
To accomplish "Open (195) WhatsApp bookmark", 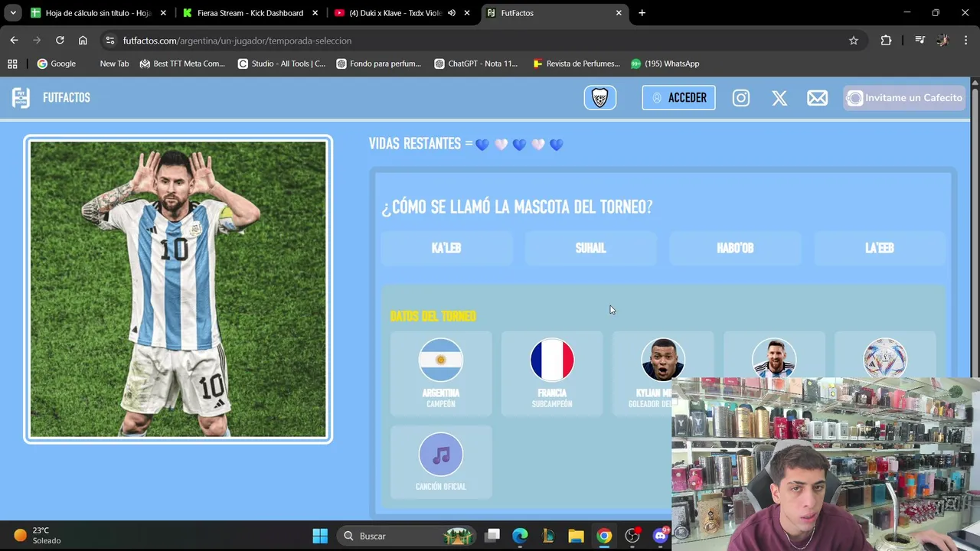I will (665, 64).
